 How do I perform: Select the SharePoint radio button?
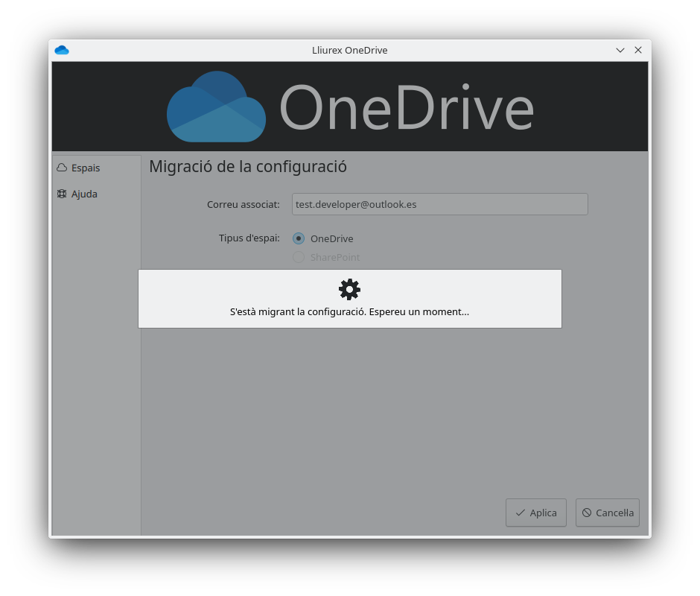pos(299,257)
